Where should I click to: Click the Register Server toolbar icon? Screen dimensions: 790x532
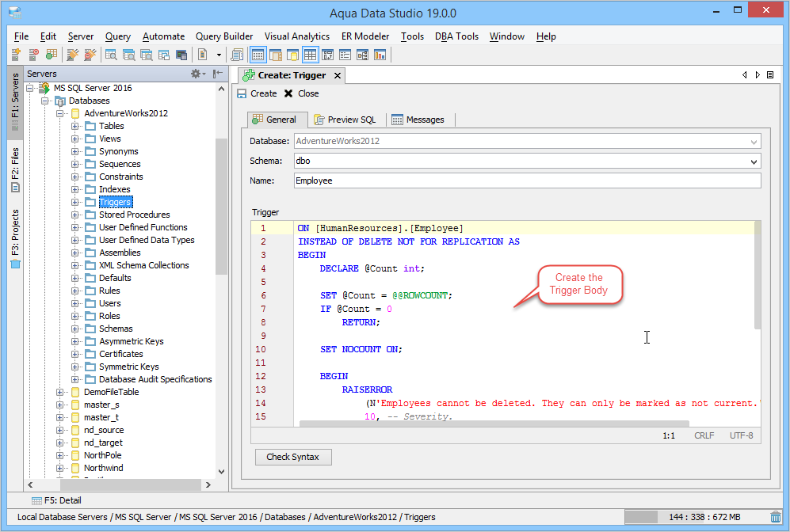point(16,55)
